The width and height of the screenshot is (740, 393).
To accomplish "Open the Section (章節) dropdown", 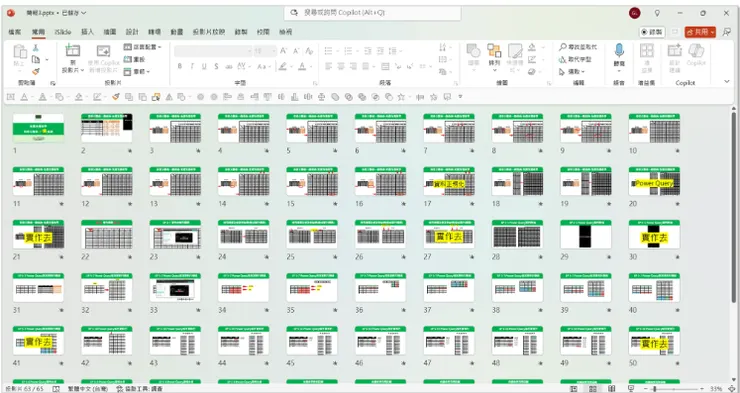I will point(137,72).
